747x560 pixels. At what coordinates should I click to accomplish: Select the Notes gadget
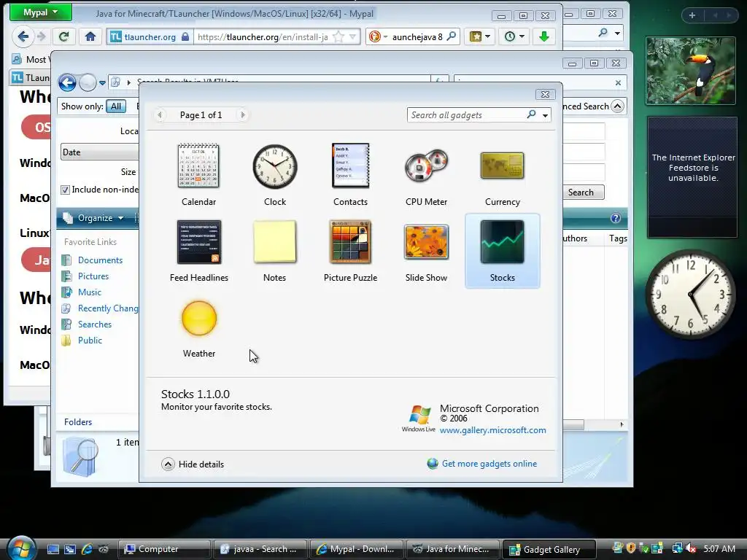(275, 251)
